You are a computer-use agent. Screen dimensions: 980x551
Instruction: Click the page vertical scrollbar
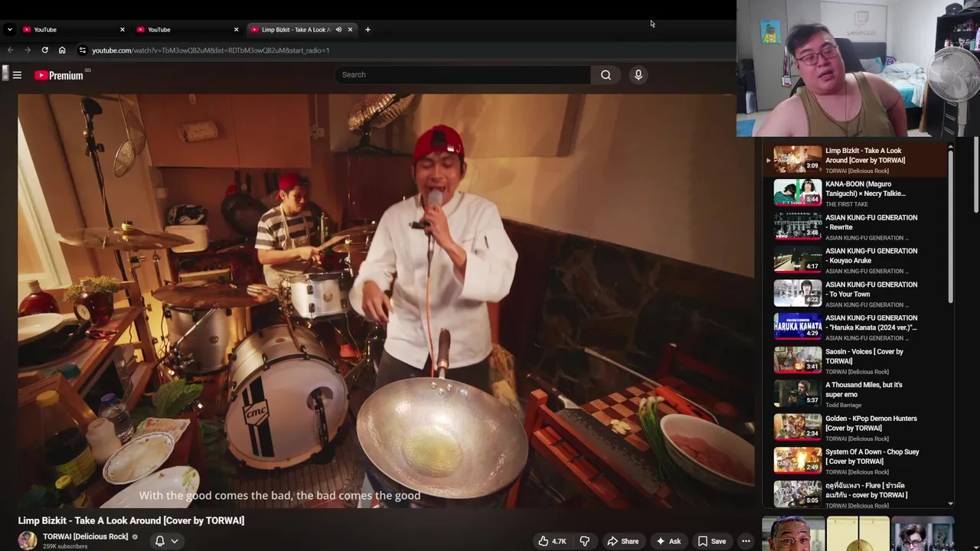[x=976, y=176]
